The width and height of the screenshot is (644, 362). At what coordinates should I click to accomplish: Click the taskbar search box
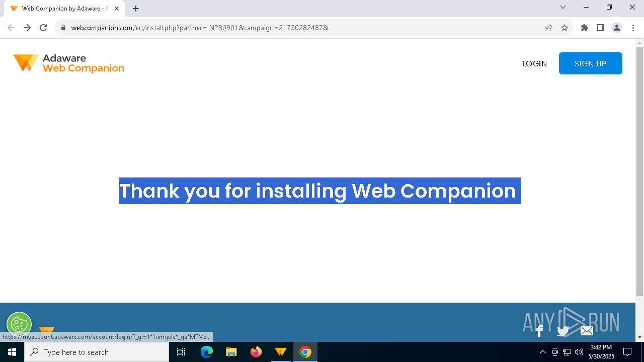(x=97, y=352)
